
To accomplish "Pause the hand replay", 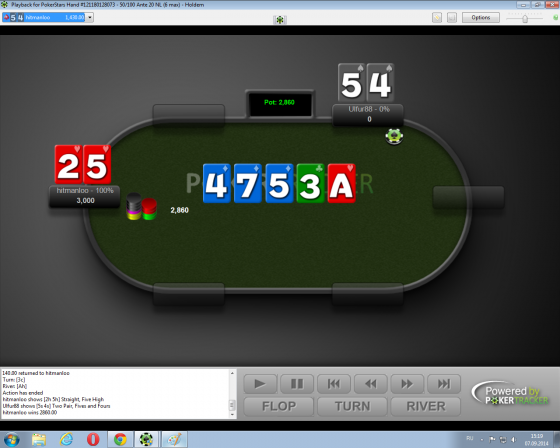I will 297,384.
